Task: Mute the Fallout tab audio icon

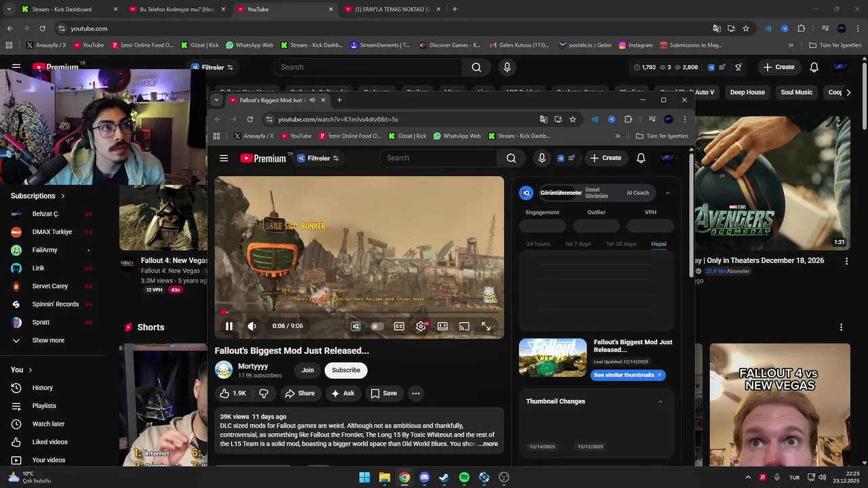Action: 312,100
